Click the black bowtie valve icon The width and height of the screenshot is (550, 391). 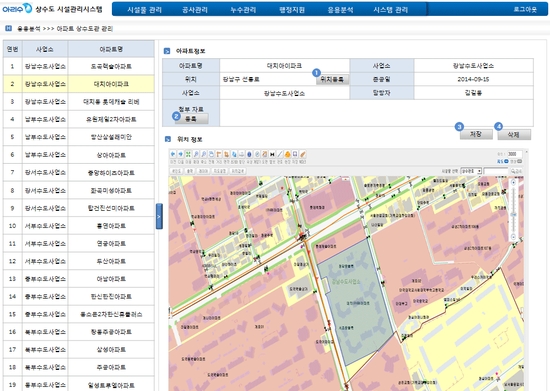point(272,154)
